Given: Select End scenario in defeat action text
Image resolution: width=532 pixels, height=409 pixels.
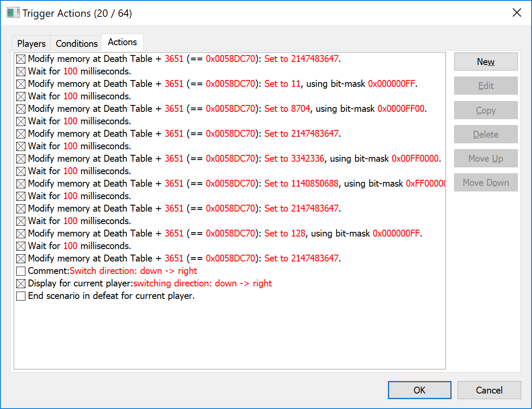Looking at the screenshot, I should pos(111,296).
